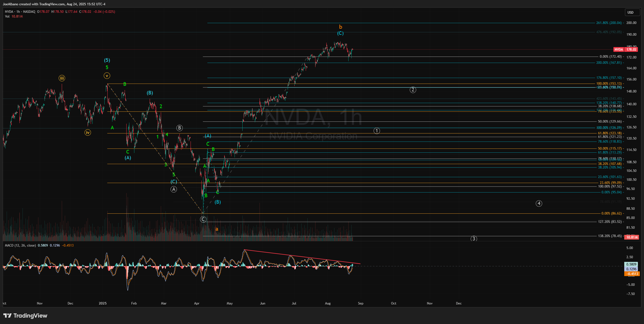Click the 261.80% (200.04) Fibonacci label
Screen dimensions: 644x324
tap(609, 23)
